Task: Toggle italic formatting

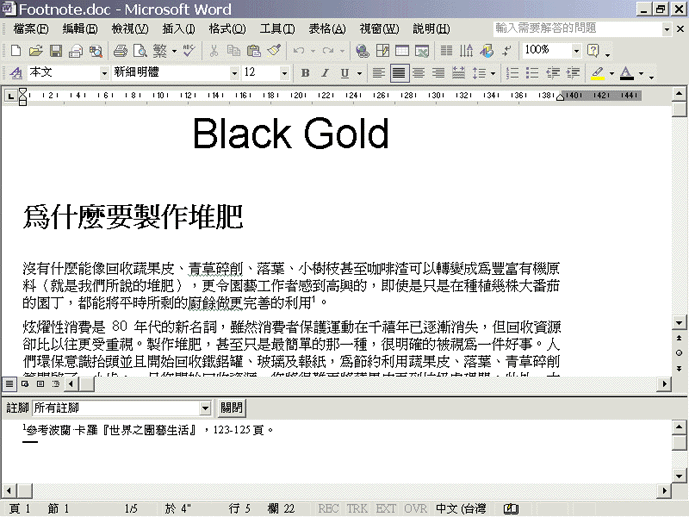Action: click(x=325, y=73)
